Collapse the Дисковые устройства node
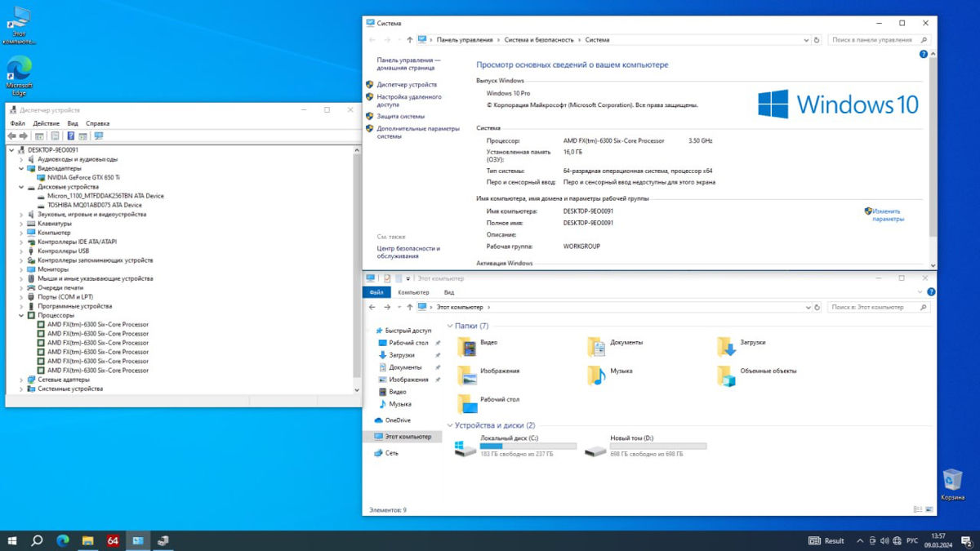This screenshot has width=980, height=551. tap(21, 187)
